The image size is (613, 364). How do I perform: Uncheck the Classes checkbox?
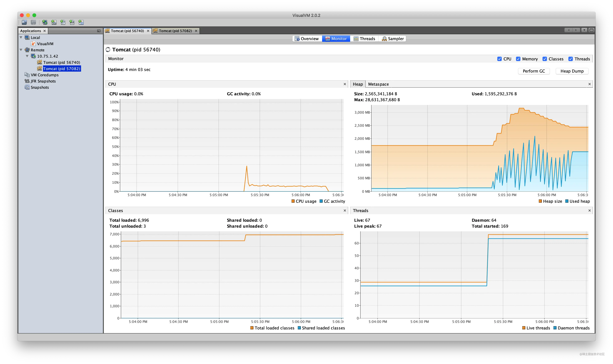tap(545, 59)
